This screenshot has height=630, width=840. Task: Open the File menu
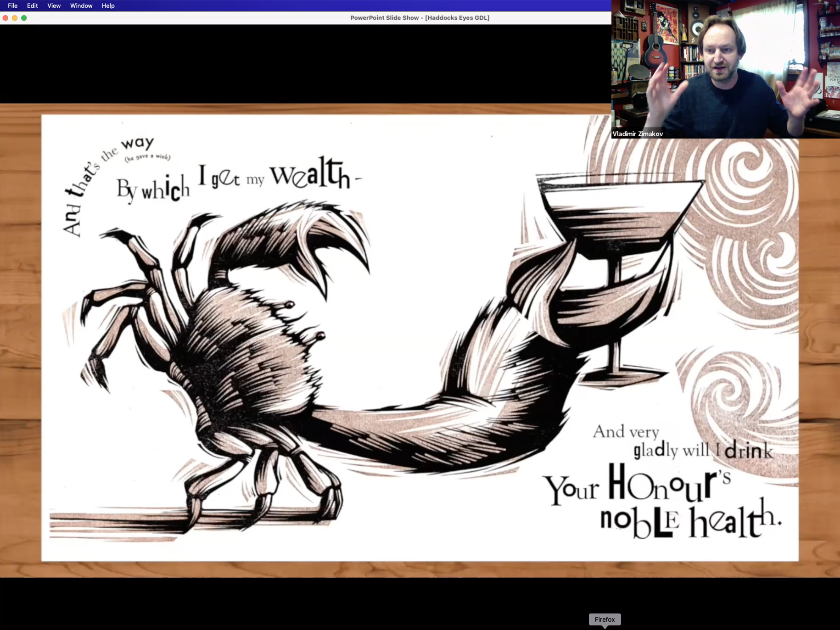12,6
